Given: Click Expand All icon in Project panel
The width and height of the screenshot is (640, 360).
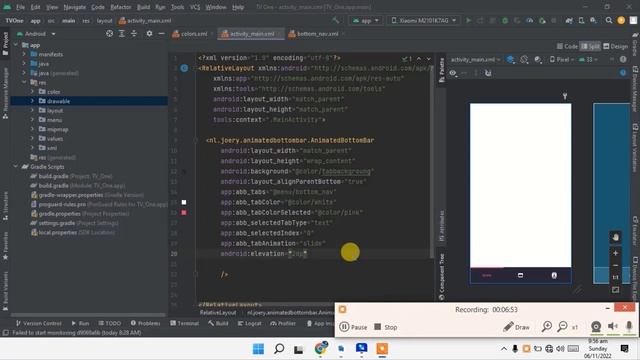Looking at the screenshot, I should [122, 33].
